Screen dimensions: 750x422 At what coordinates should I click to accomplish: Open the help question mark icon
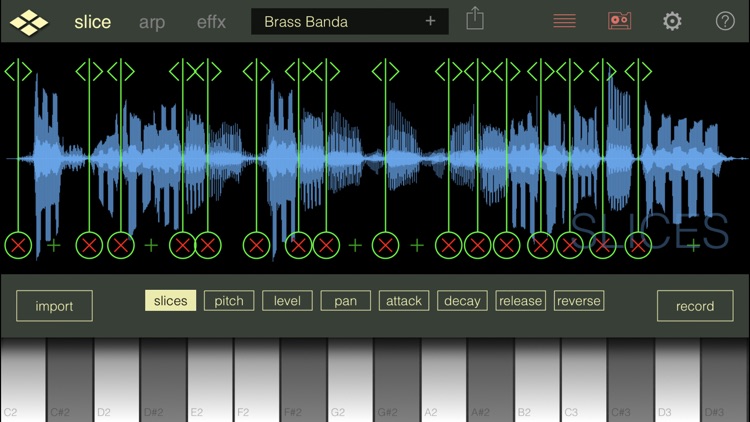[x=725, y=21]
